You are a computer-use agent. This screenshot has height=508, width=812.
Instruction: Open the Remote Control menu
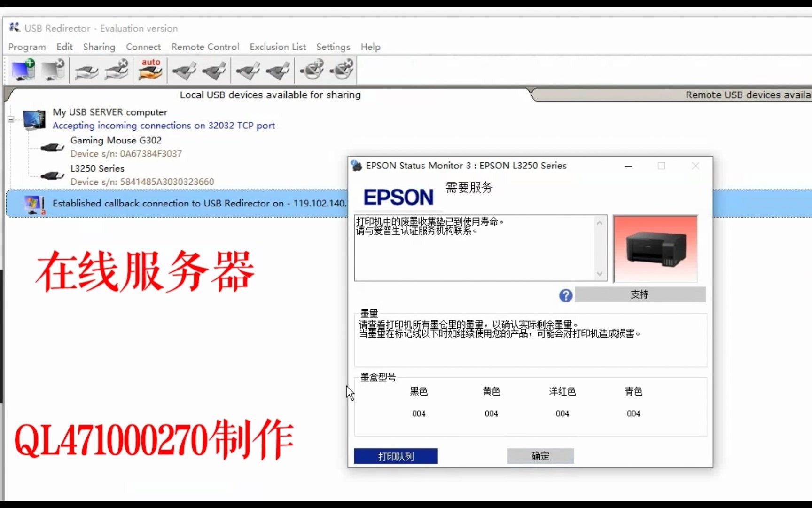coord(204,47)
